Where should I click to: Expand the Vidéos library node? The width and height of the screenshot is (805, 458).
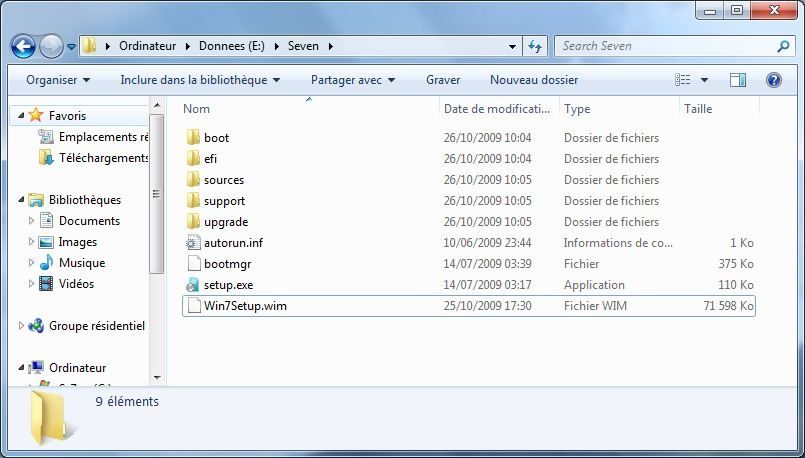click(31, 284)
